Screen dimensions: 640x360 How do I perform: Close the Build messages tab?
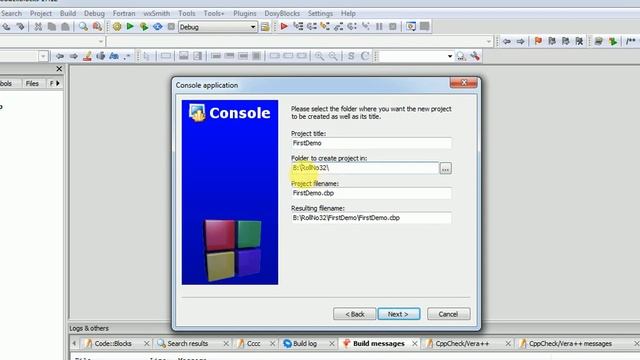(x=415, y=344)
